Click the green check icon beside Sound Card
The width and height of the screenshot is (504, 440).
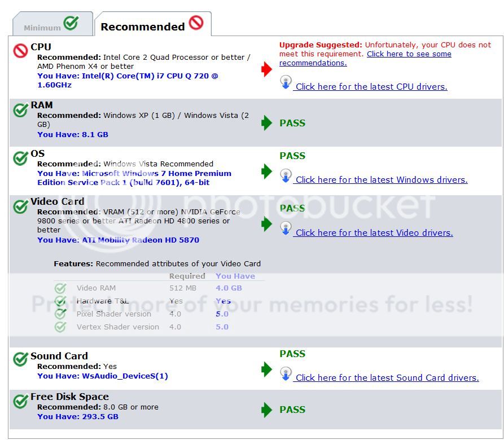(20, 359)
